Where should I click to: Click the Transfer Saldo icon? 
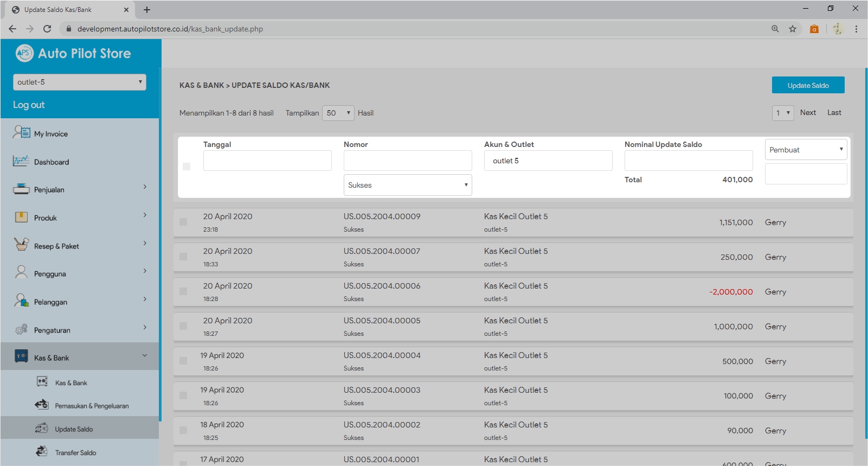(x=42, y=452)
